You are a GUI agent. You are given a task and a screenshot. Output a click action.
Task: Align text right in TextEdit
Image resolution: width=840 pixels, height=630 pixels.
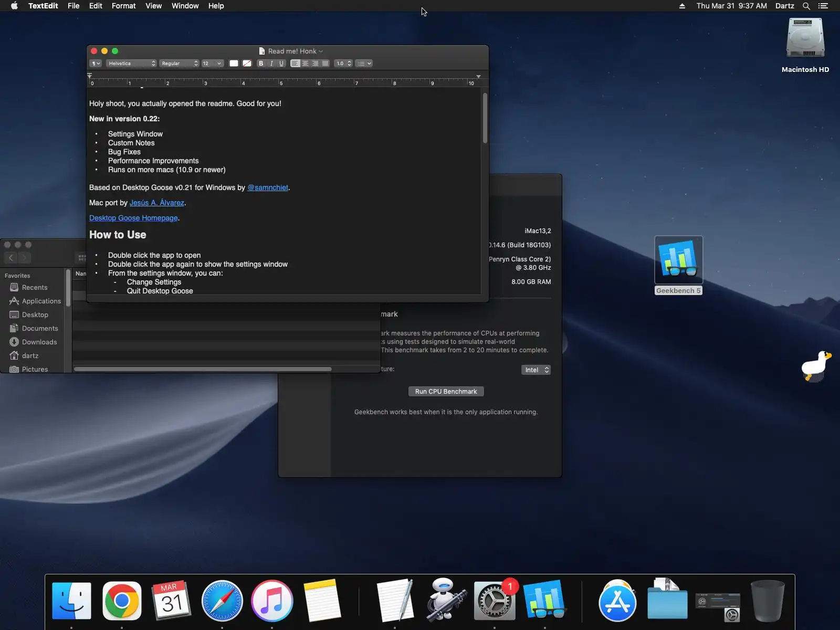[315, 64]
